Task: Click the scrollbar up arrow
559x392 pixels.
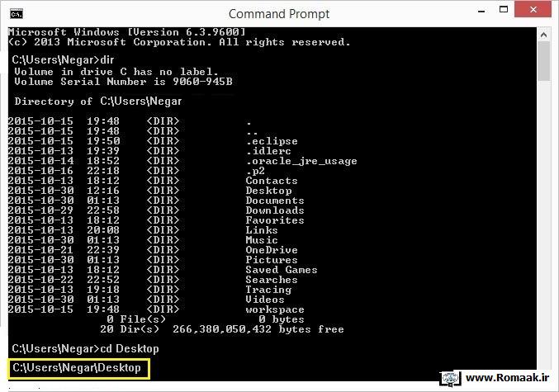Action: (543, 35)
